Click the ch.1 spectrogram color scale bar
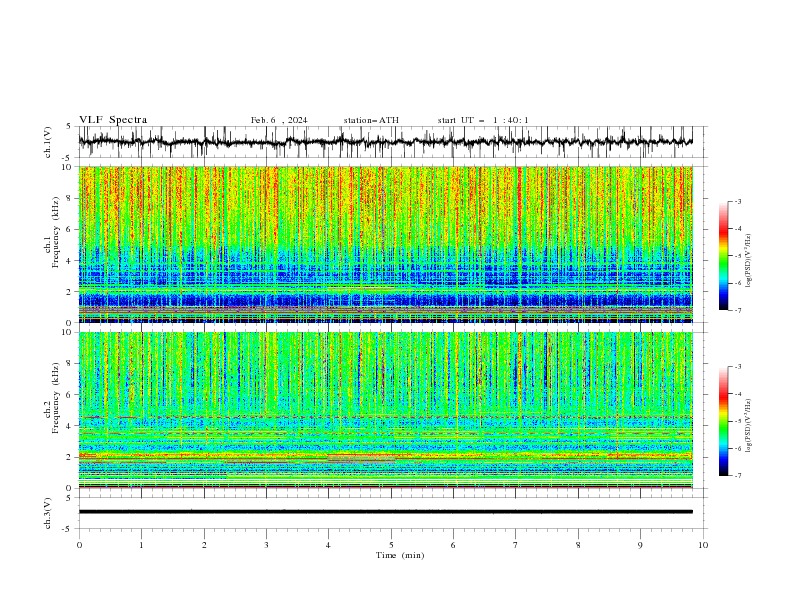The width and height of the screenshot is (792, 612). tap(723, 256)
